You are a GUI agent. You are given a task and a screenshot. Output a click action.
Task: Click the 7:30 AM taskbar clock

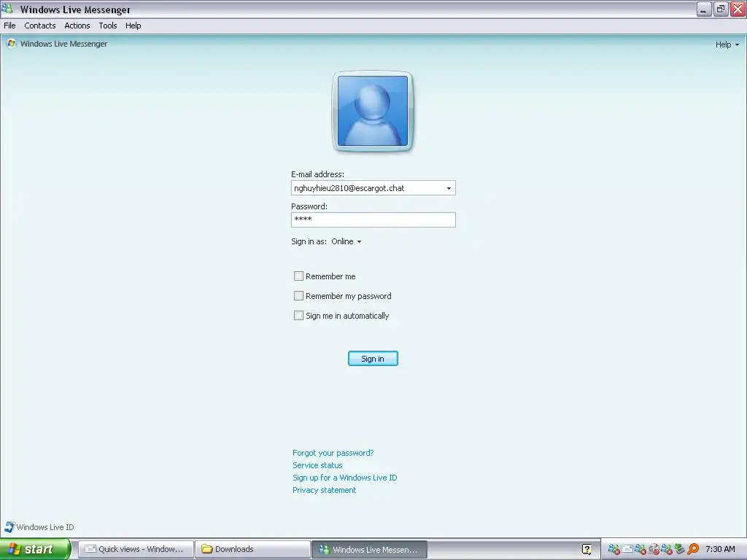click(720, 549)
